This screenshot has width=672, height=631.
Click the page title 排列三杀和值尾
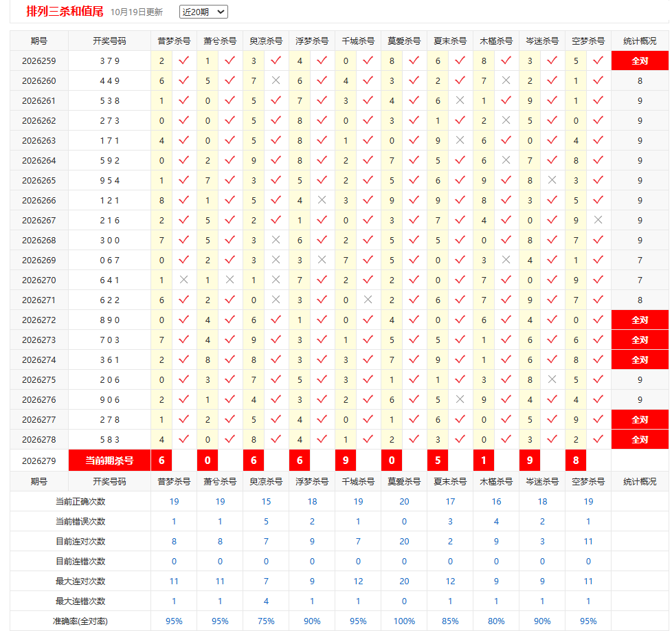(65, 12)
